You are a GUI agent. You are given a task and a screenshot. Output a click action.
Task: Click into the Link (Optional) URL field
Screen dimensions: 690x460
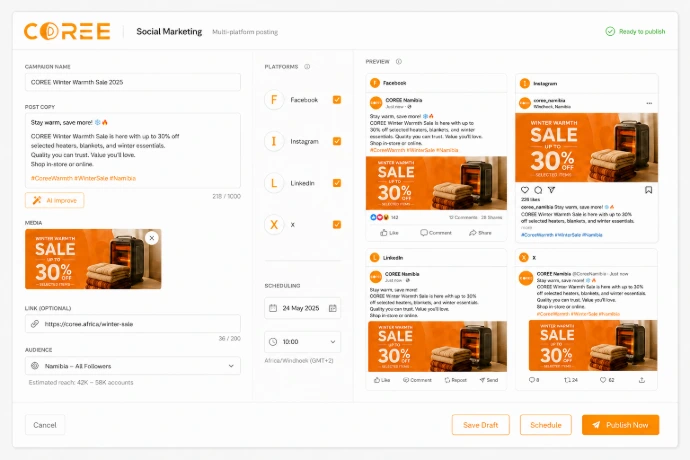(133, 324)
